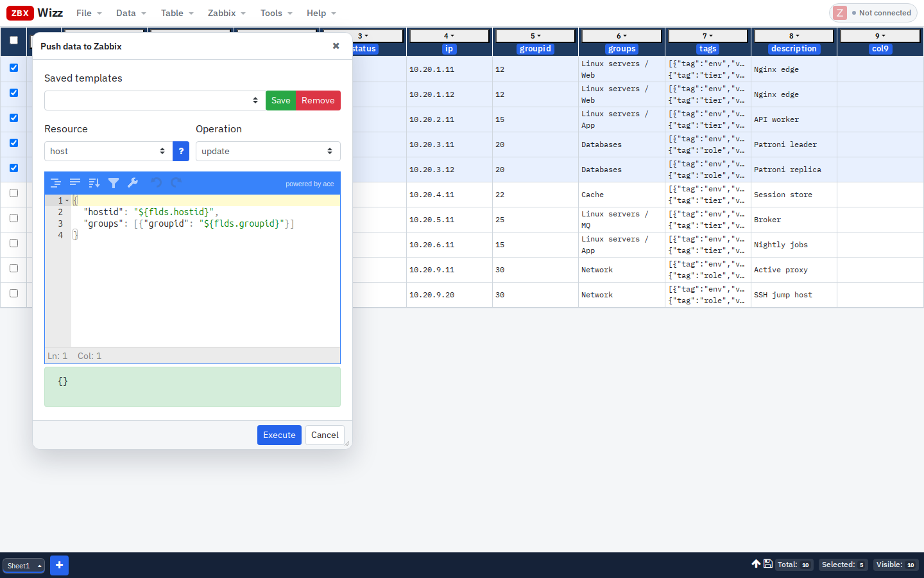This screenshot has height=578, width=924.
Task: Click the groups column label
Action: point(622,49)
